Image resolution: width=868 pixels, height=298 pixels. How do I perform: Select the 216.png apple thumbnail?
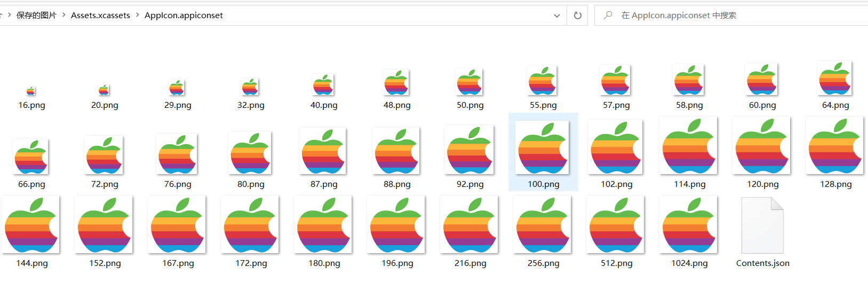click(469, 224)
